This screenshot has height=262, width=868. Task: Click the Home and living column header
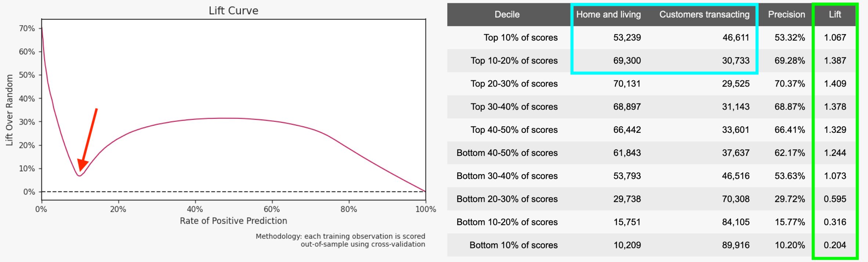[x=608, y=15]
